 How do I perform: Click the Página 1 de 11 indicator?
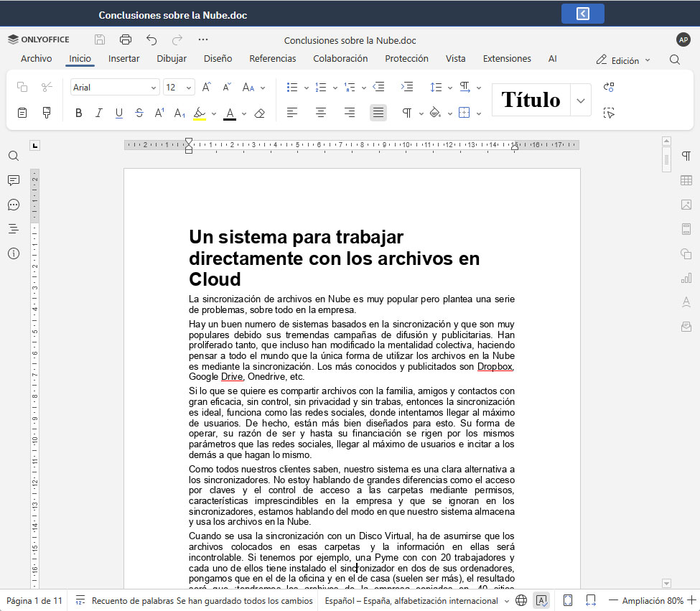[x=34, y=601]
